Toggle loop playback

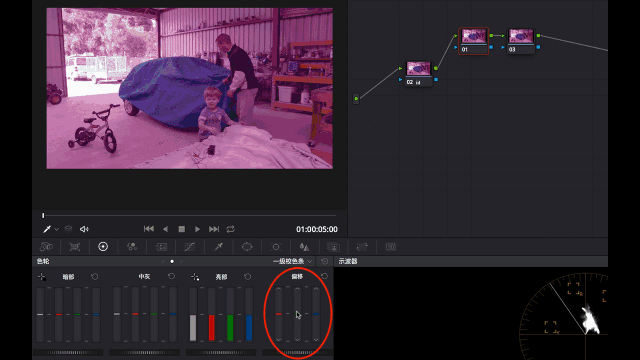coord(231,229)
